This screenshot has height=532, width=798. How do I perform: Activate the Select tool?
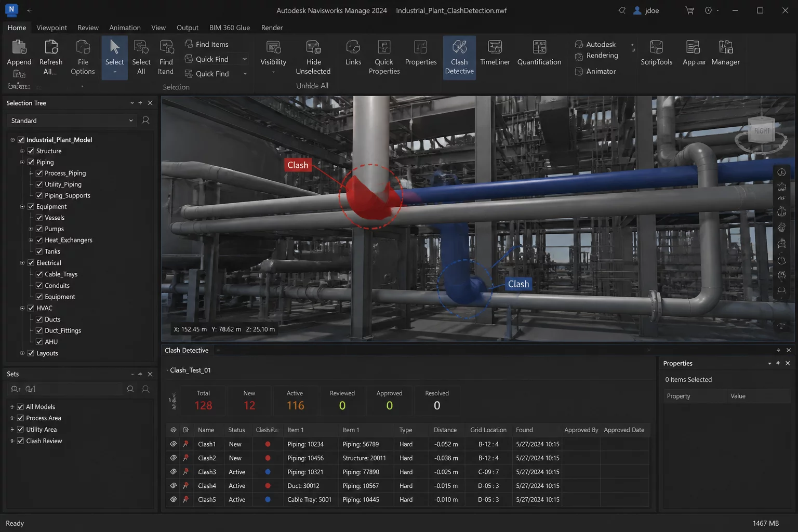click(115, 57)
